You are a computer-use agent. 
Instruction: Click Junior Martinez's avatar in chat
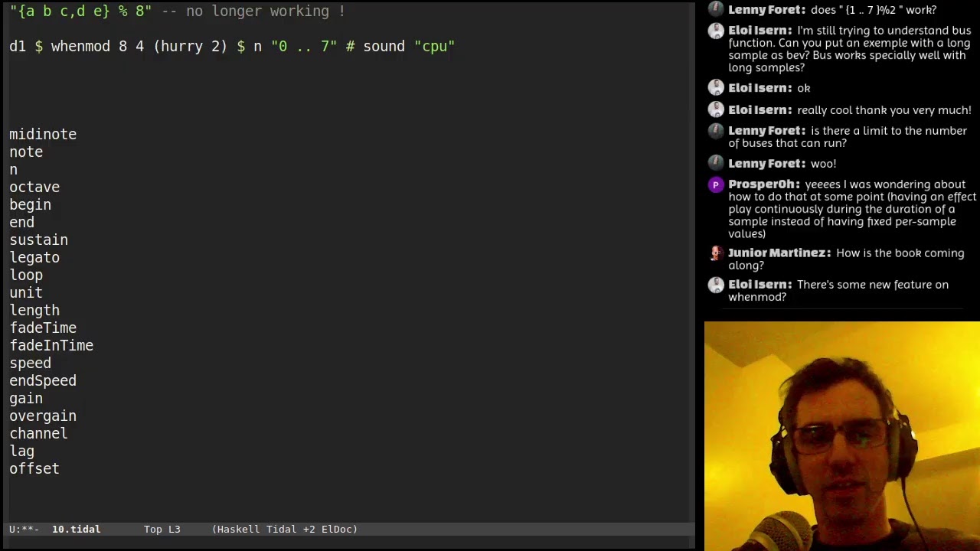tap(716, 253)
